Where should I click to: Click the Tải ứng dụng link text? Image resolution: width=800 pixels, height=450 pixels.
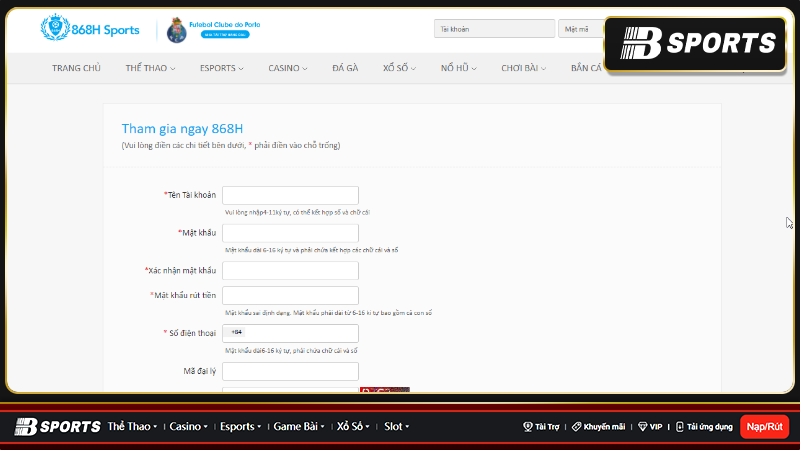tap(710, 427)
